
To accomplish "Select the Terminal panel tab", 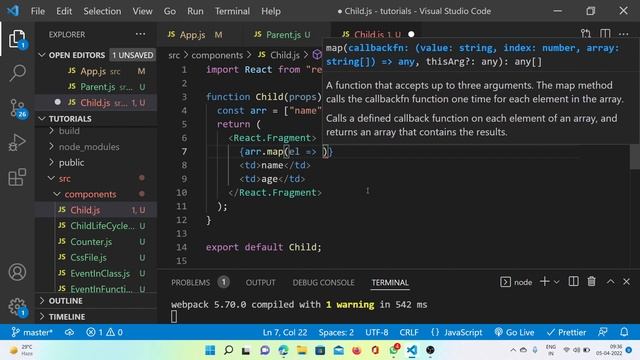I will [390, 282].
